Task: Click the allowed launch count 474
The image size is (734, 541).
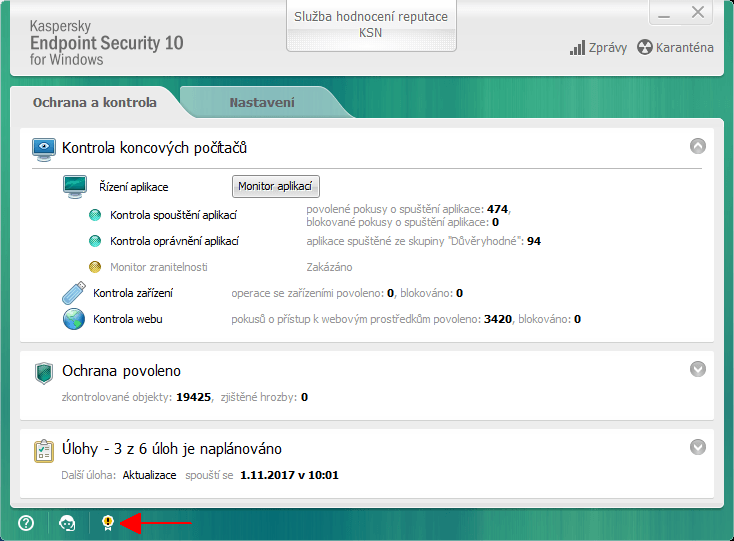Action: 497,209
